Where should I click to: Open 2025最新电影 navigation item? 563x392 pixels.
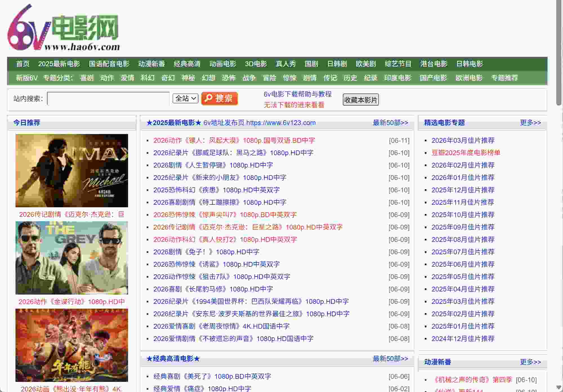[x=59, y=64]
